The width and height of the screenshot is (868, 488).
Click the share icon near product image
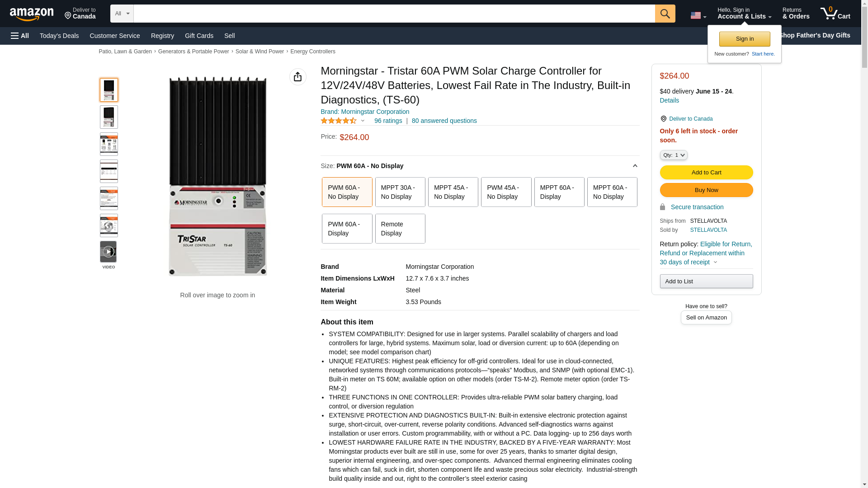[297, 77]
